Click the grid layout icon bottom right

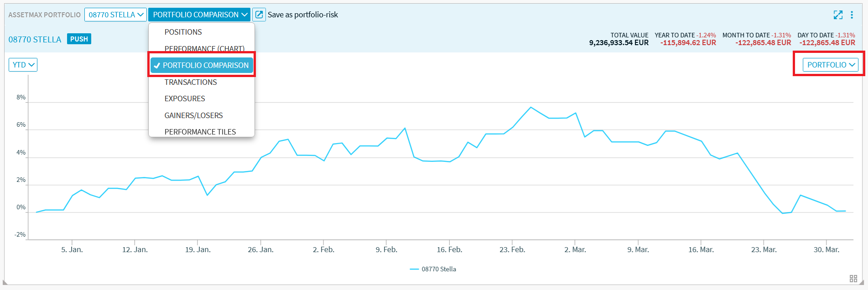853,279
